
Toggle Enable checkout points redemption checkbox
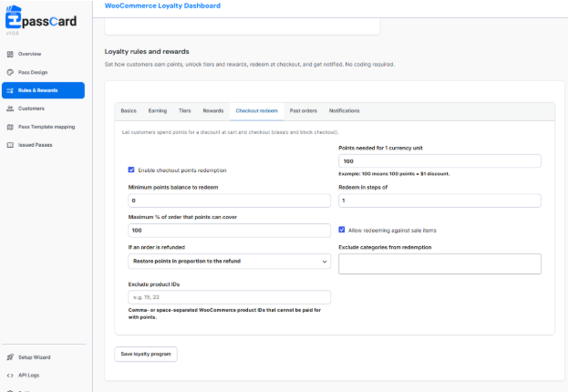click(x=131, y=170)
